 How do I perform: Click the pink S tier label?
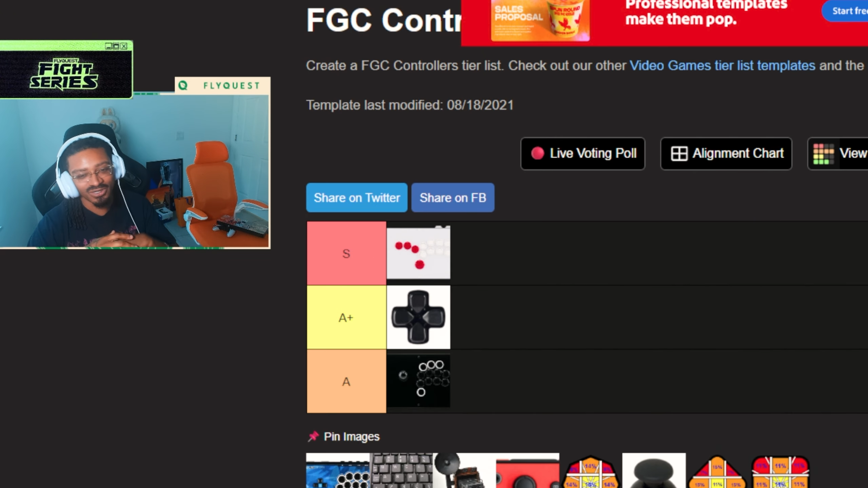tap(346, 253)
